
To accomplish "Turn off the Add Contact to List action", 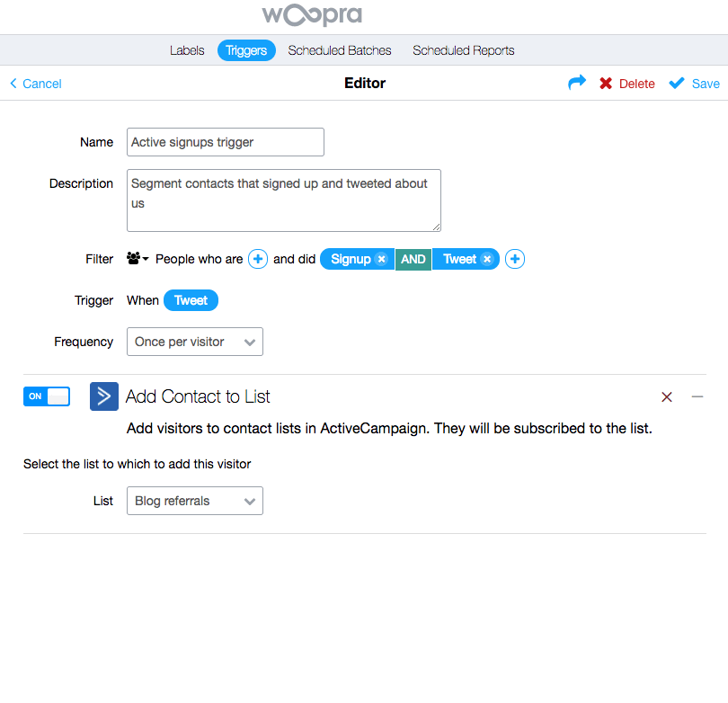I will pos(46,396).
